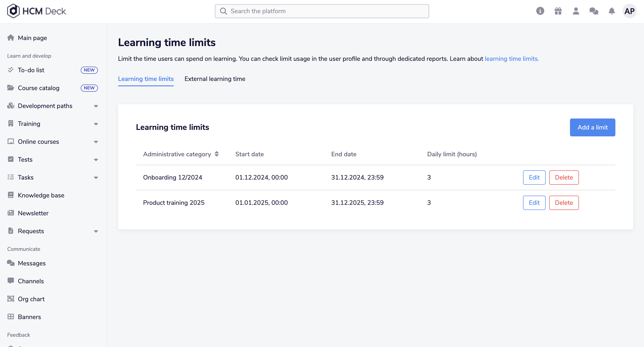Delete the Onboarding 12/2024 limit
Image resolution: width=644 pixels, height=347 pixels.
click(564, 178)
